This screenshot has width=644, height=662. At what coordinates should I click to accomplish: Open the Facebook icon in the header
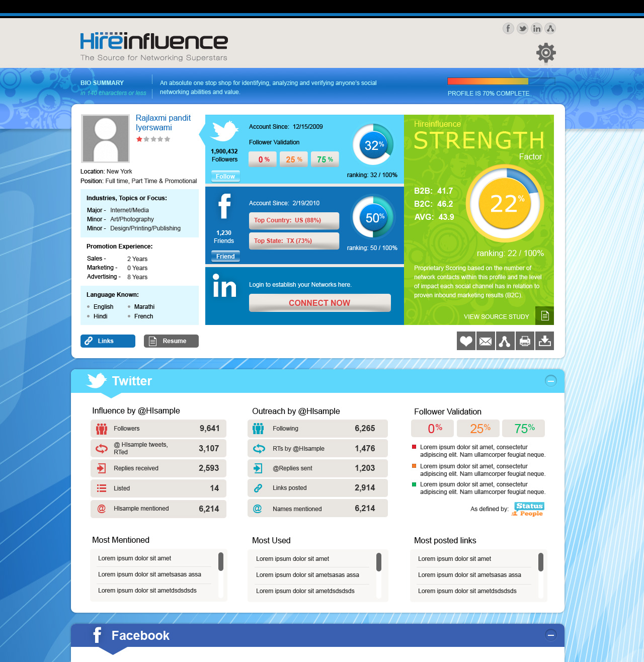pos(508,28)
